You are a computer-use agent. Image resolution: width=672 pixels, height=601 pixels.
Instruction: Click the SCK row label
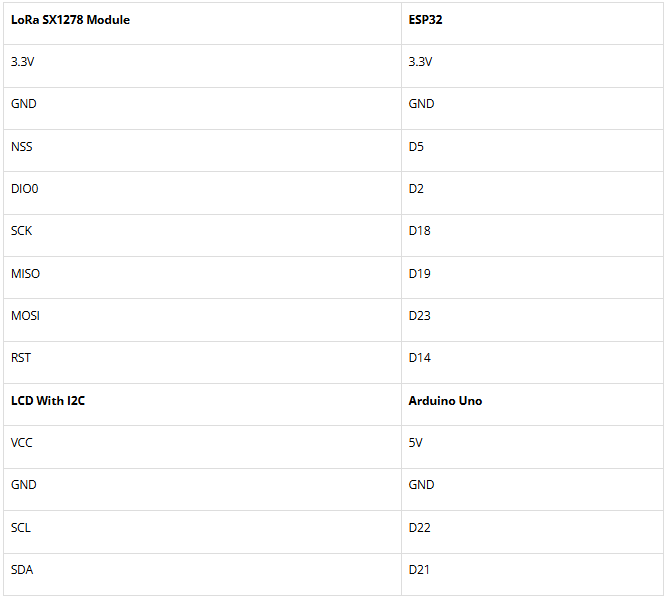22,231
